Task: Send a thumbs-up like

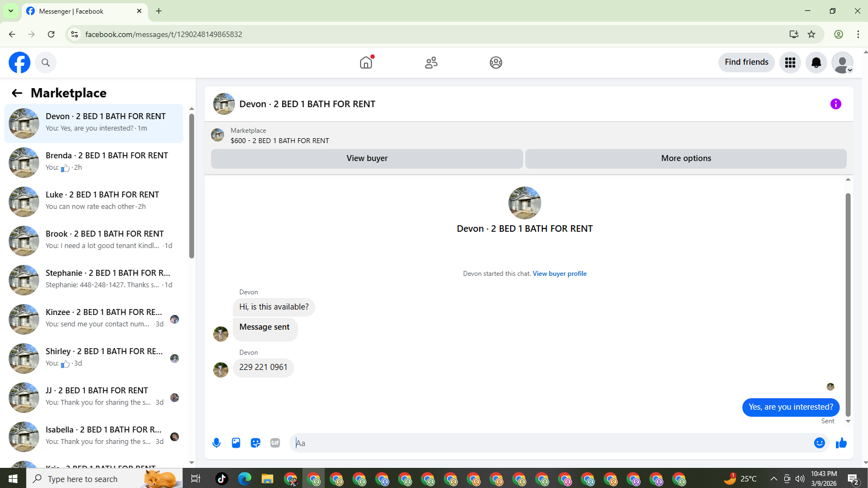Action: [841, 443]
